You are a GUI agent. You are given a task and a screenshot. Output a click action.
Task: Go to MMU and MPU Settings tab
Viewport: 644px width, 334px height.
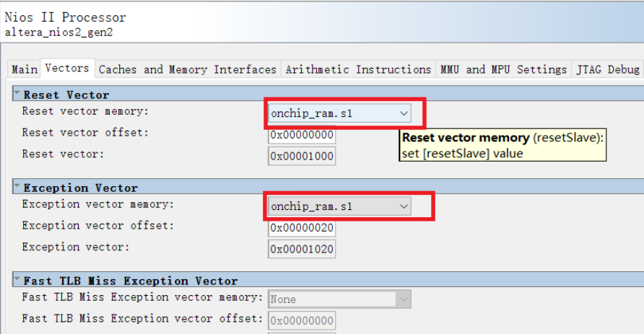(503, 69)
